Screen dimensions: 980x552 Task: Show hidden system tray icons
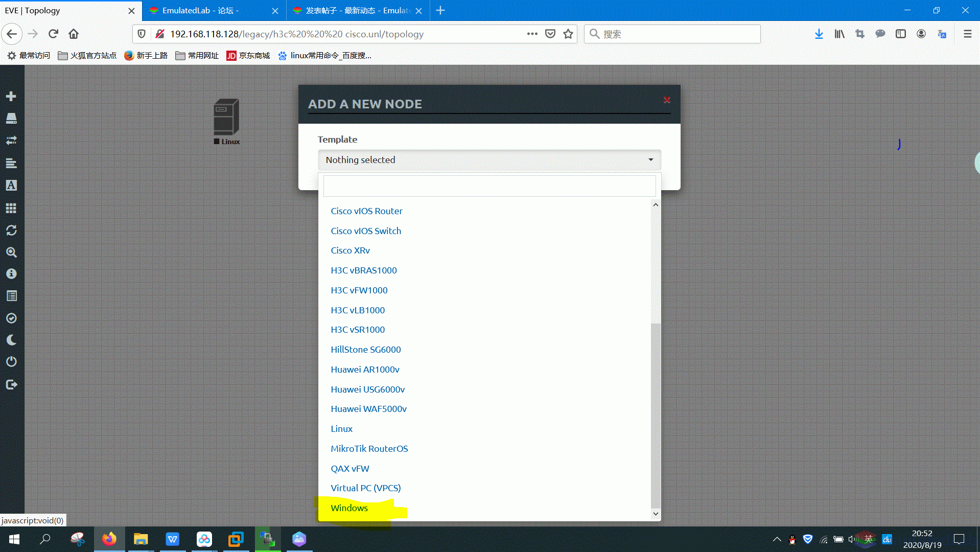click(x=777, y=539)
